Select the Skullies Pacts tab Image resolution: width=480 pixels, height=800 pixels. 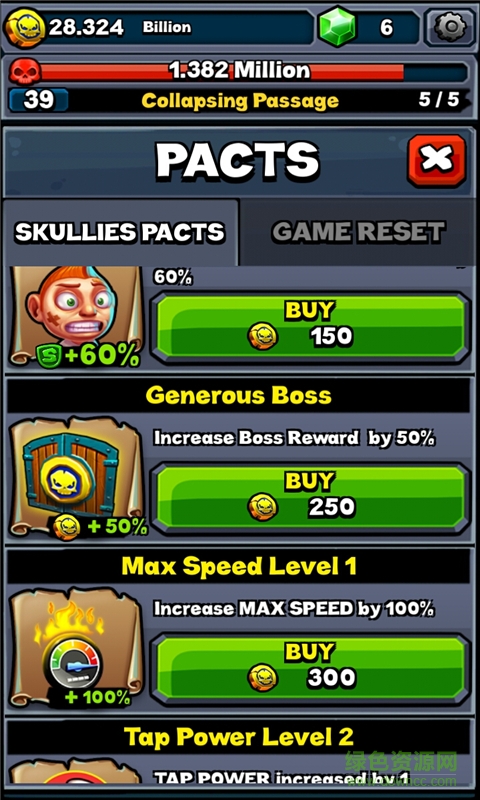(120, 232)
